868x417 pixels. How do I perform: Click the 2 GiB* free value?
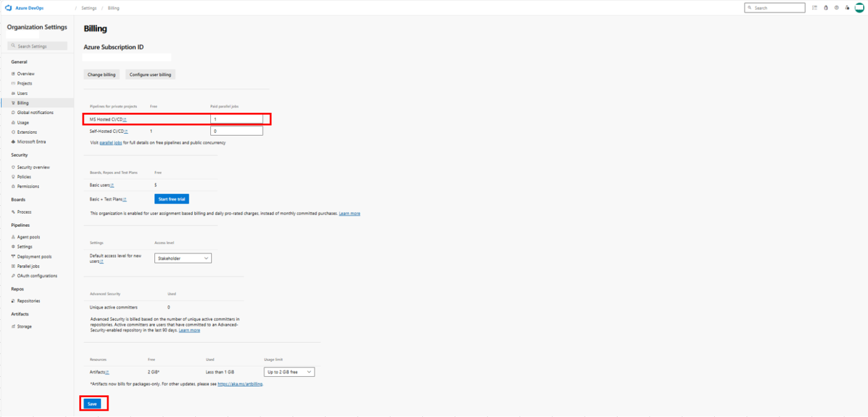click(154, 372)
